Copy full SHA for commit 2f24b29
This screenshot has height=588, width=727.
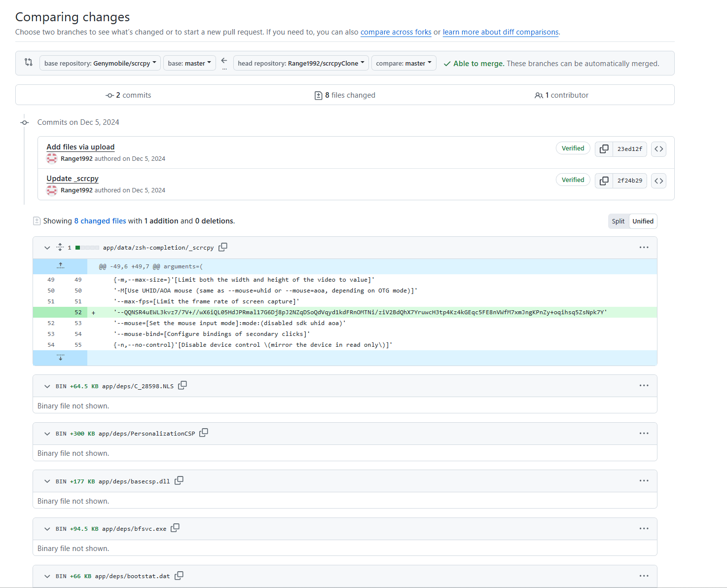tap(604, 181)
